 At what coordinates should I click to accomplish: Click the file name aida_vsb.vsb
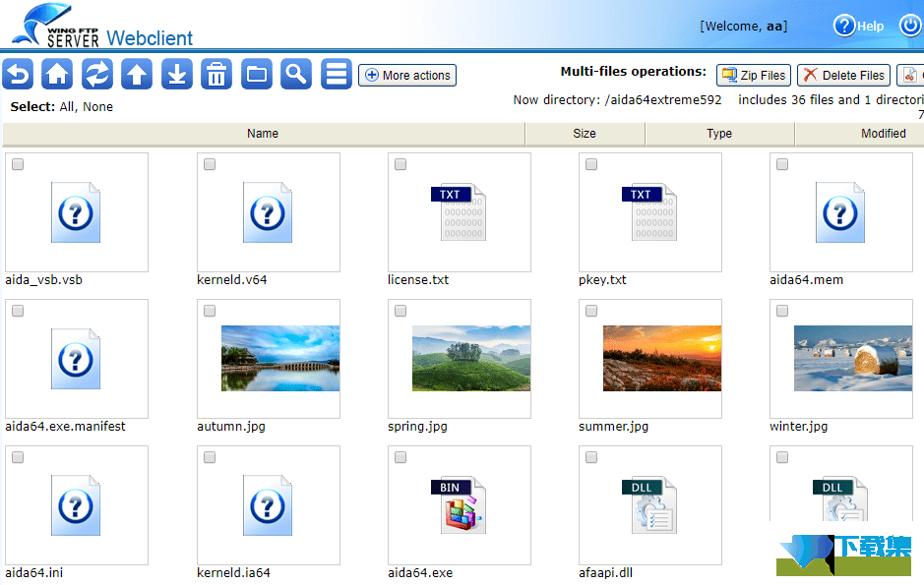point(43,280)
